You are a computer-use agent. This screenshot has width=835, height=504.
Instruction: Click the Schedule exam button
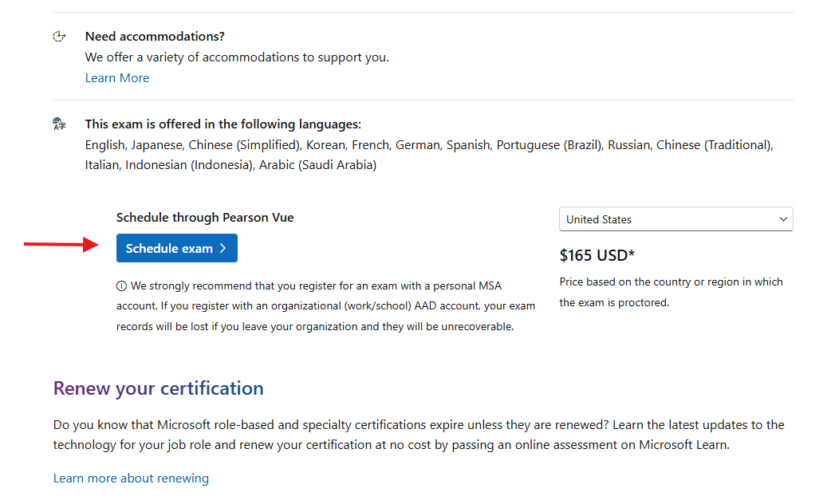click(177, 248)
